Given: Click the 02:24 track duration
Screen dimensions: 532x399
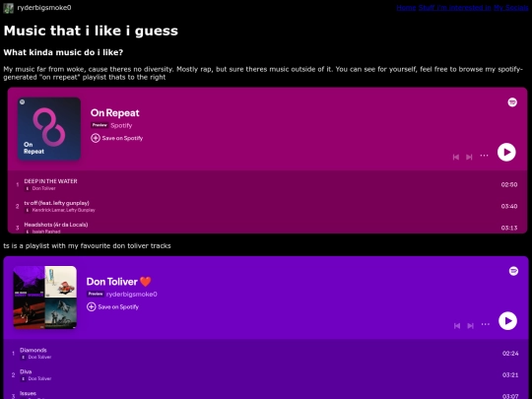Looking at the screenshot, I should 510,354.
